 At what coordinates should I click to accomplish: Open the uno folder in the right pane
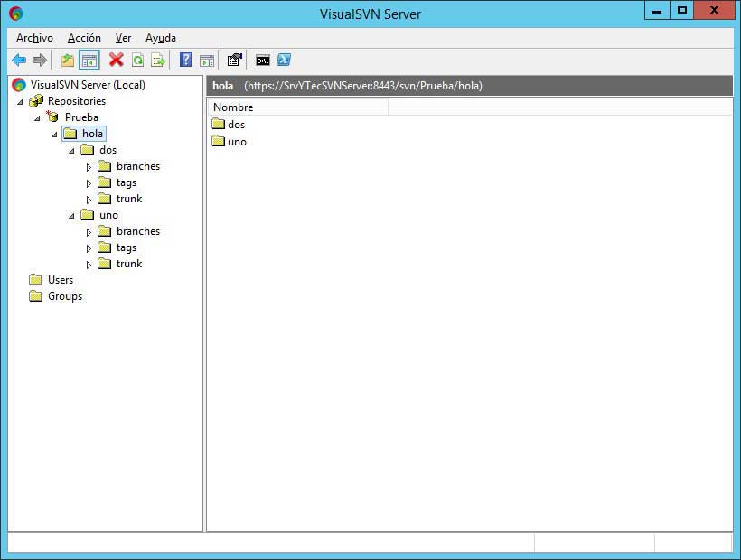(237, 142)
